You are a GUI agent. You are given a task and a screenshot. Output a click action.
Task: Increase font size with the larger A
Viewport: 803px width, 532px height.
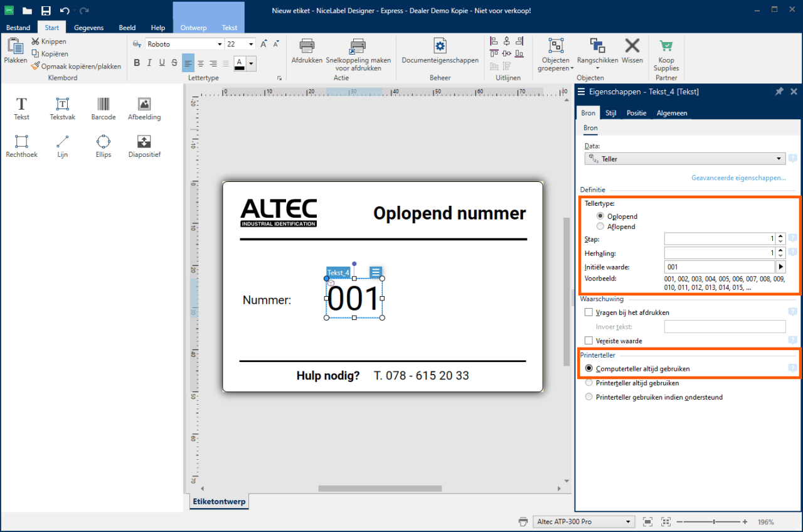pyautogui.click(x=263, y=44)
